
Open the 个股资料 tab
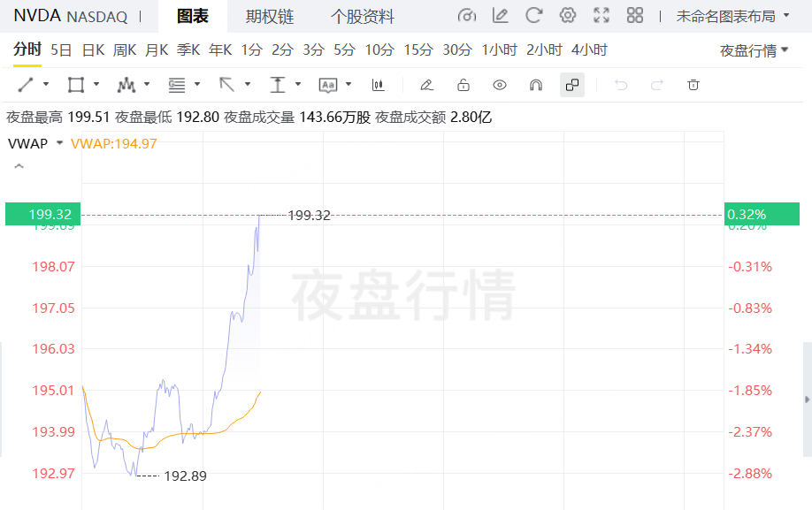click(x=363, y=17)
